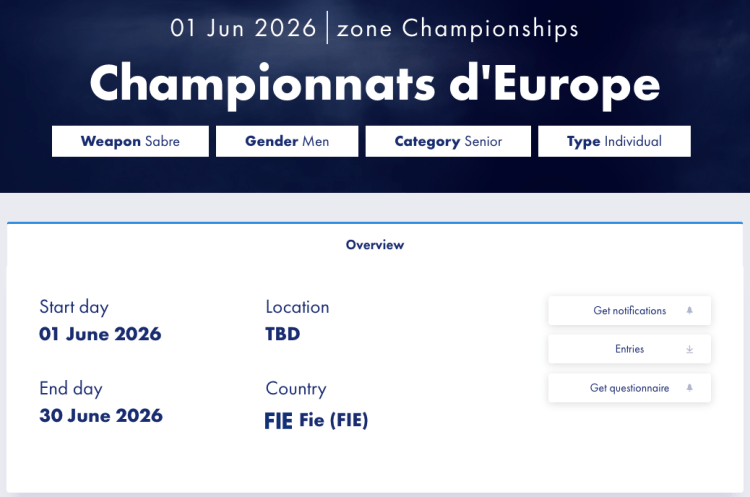Click the Fie (FIE) country name

tap(334, 421)
